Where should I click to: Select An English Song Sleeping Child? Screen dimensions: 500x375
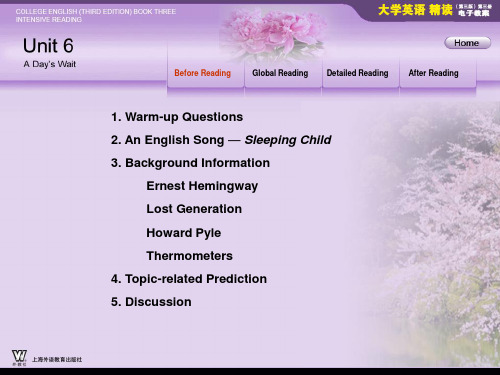(x=221, y=140)
